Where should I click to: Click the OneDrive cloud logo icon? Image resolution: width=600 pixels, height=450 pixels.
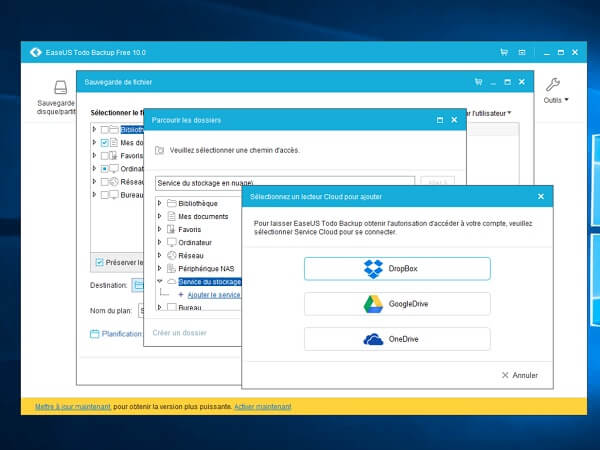coord(373,339)
